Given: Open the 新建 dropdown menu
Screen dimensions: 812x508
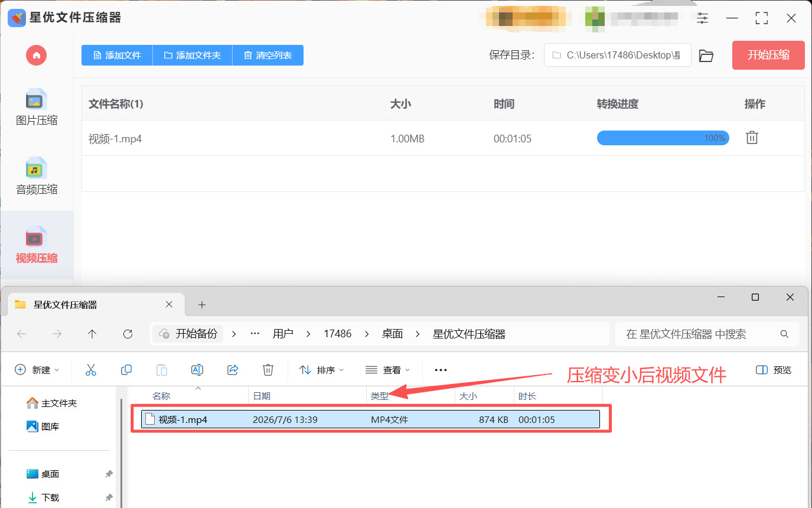Looking at the screenshot, I should click(x=37, y=370).
